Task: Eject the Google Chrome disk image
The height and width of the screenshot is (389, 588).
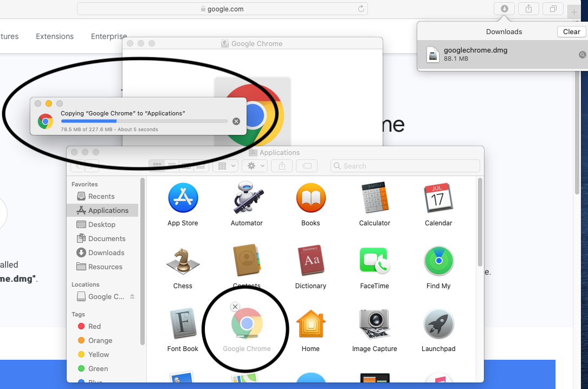Action: click(132, 296)
